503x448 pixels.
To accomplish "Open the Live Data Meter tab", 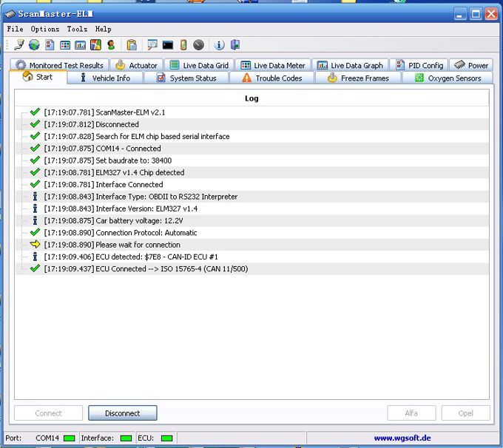I will coord(273,65).
